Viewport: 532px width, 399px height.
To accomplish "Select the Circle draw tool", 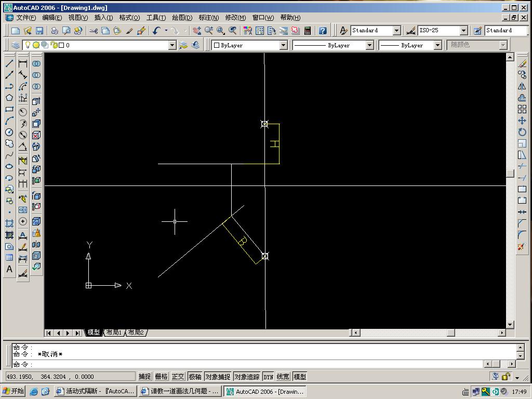I will (9, 132).
